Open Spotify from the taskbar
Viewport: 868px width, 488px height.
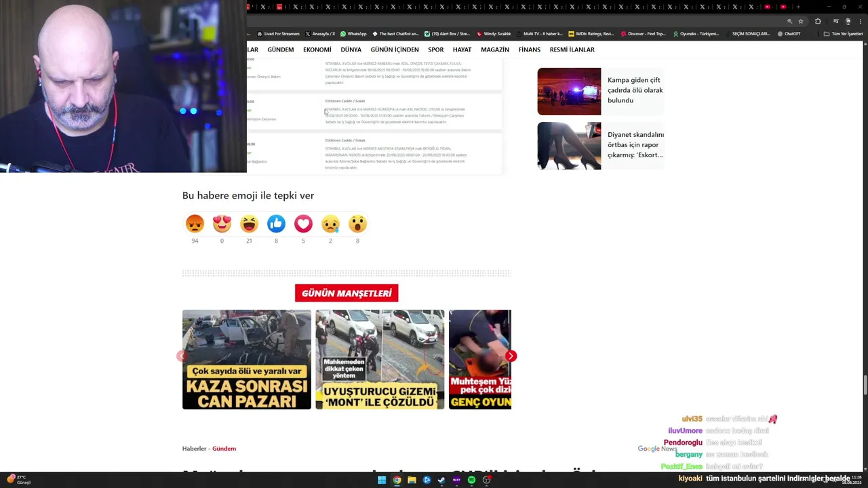point(471,480)
